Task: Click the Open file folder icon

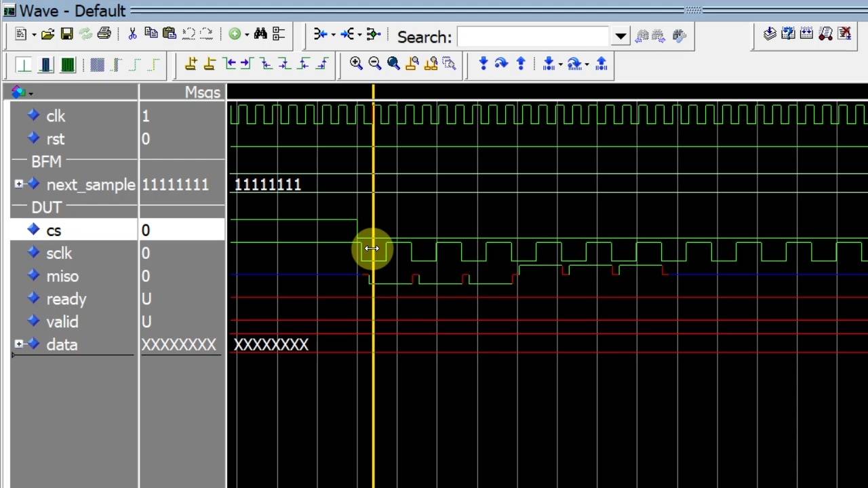Action: 47,34
